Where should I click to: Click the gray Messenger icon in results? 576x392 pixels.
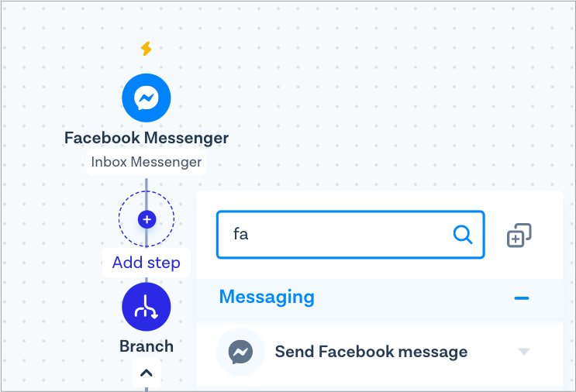click(240, 352)
